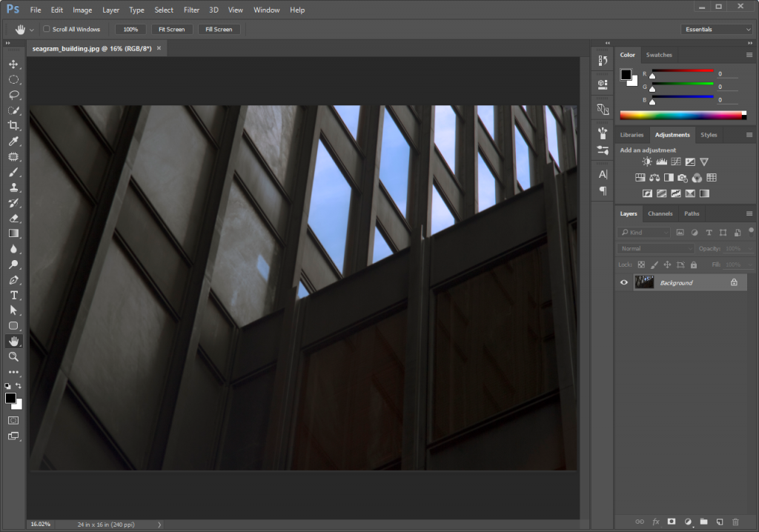Select the Crop tool
The height and width of the screenshot is (532, 759).
pos(13,125)
